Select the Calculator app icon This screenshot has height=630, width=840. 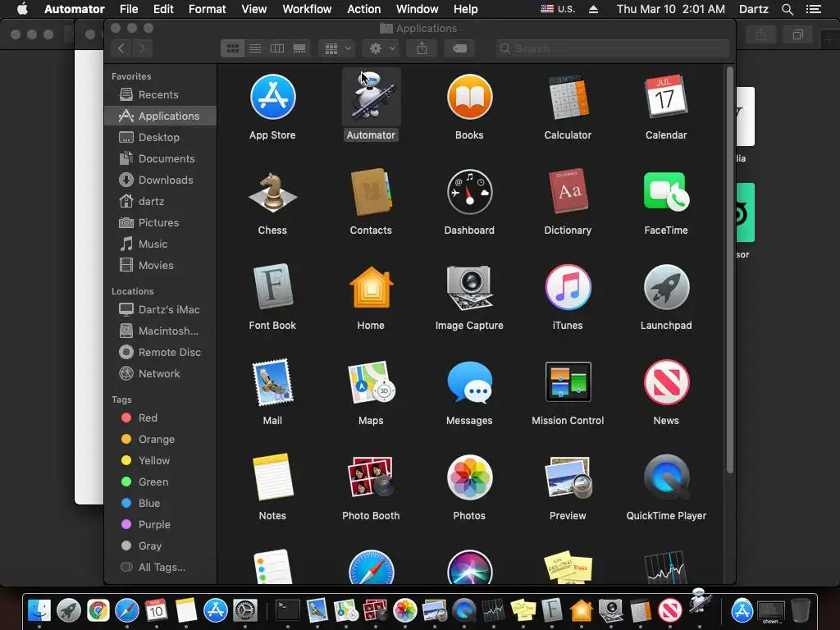pos(568,97)
